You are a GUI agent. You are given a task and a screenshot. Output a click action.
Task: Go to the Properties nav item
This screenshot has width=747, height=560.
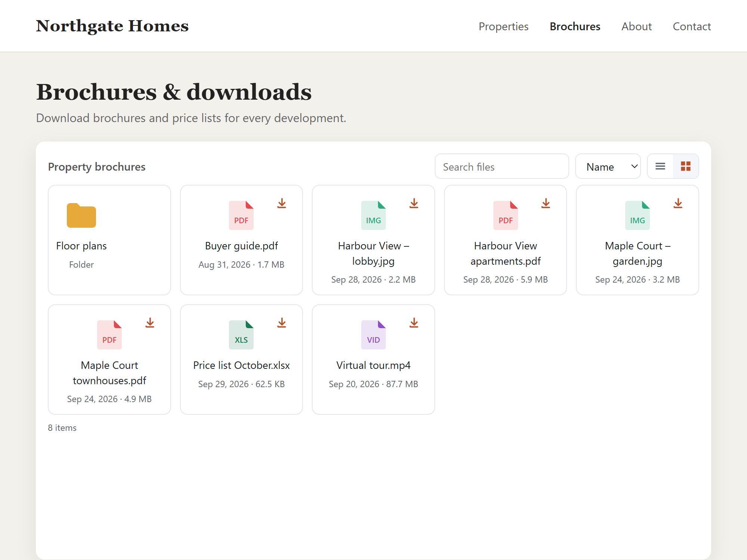[x=503, y=27]
